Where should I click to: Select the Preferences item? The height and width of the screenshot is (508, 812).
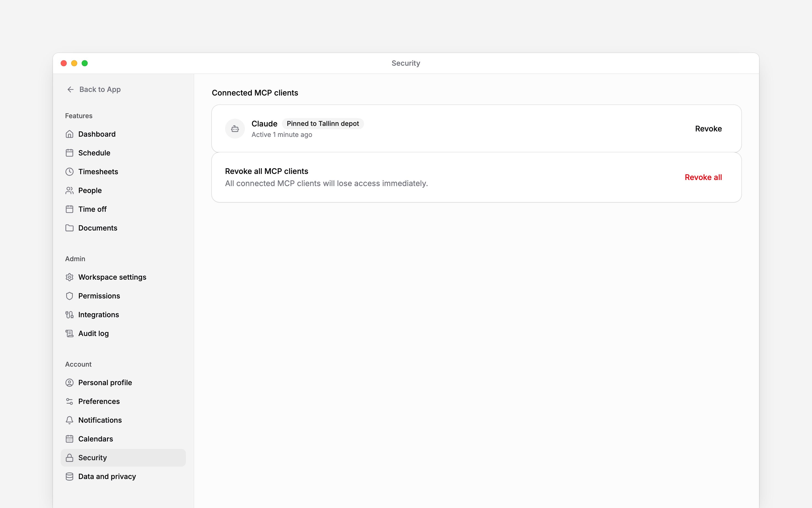(x=123, y=401)
